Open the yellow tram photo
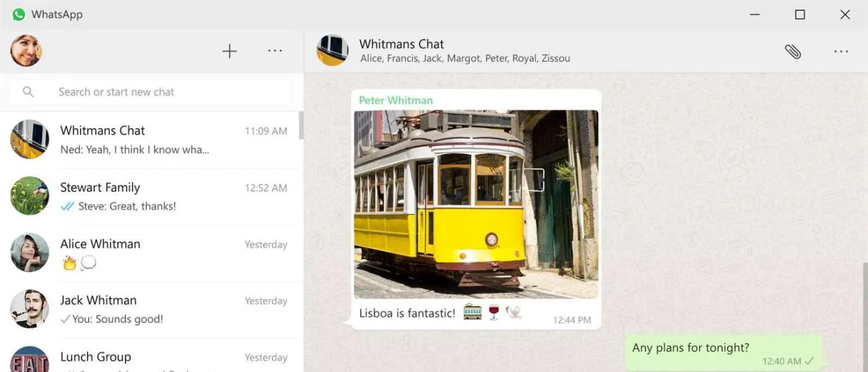This screenshot has height=372, width=868. tap(476, 204)
